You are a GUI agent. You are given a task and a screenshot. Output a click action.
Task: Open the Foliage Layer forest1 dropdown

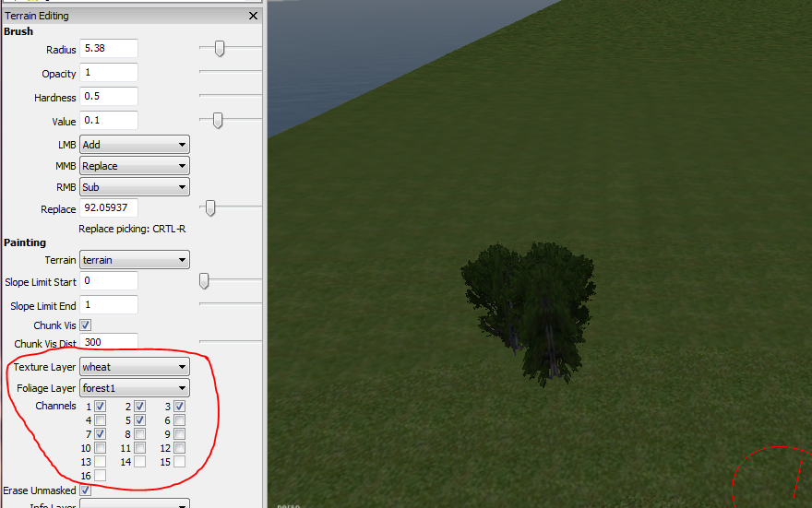tap(135, 388)
